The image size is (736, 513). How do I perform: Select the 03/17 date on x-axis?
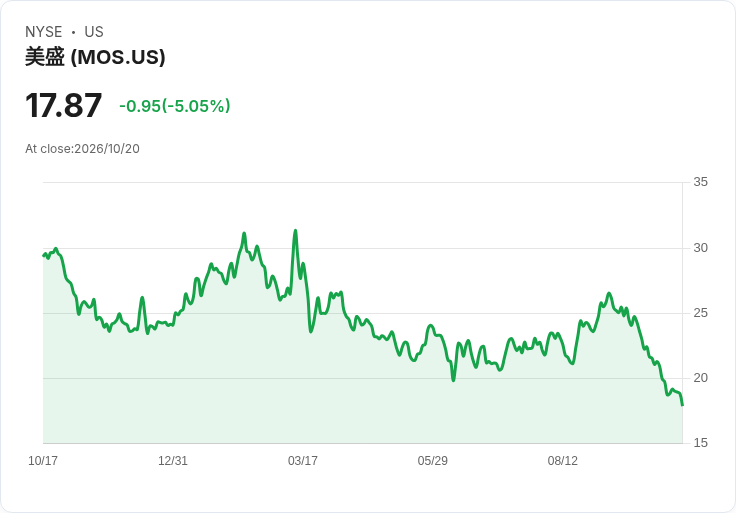tap(303, 460)
